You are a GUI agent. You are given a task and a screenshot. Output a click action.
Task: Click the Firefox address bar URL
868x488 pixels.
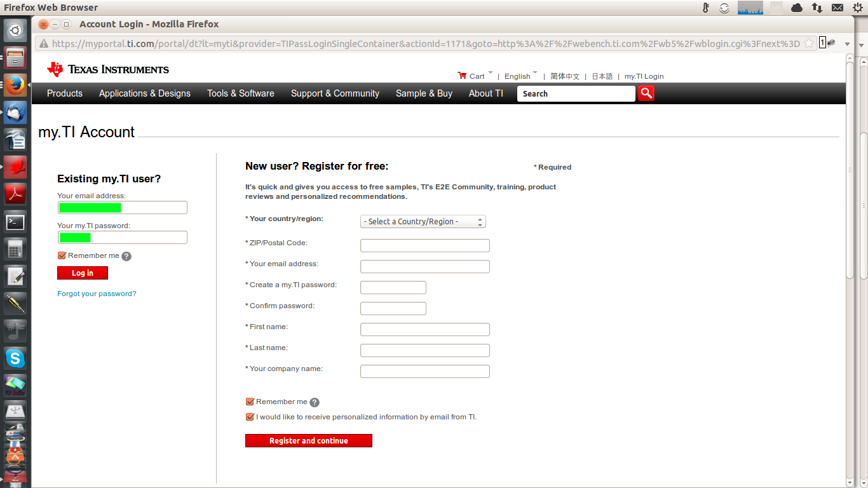click(x=426, y=44)
